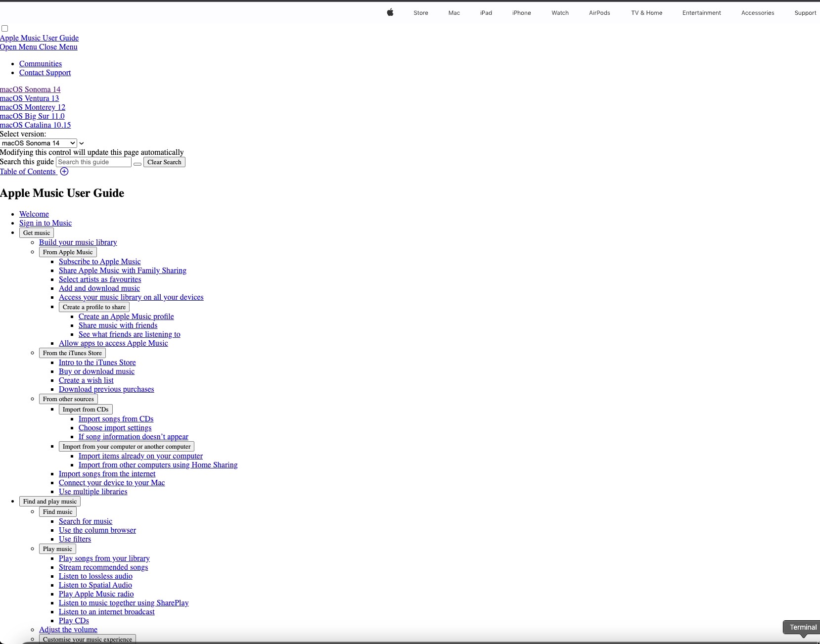820x644 pixels.
Task: Open the TV & Home menu
Action: pyautogui.click(x=647, y=13)
